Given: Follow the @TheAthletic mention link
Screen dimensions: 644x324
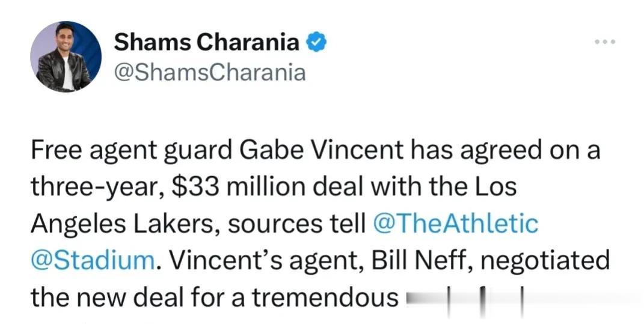Looking at the screenshot, I should coord(455,224).
